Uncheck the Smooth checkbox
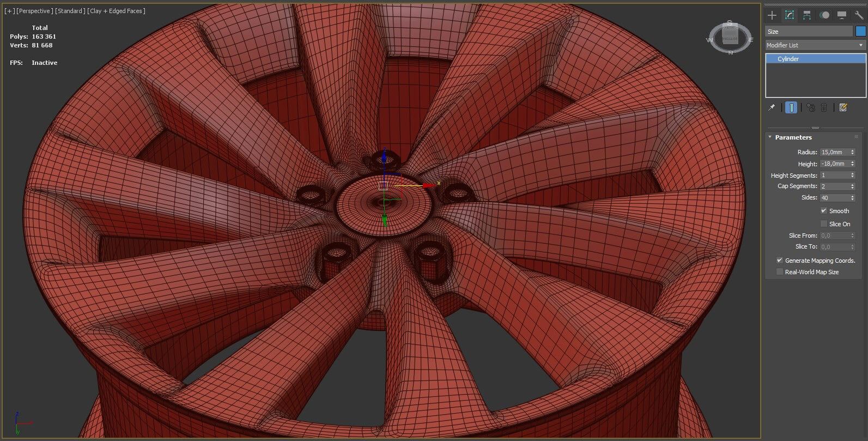Viewport: 868px width, 441px height. pos(824,211)
